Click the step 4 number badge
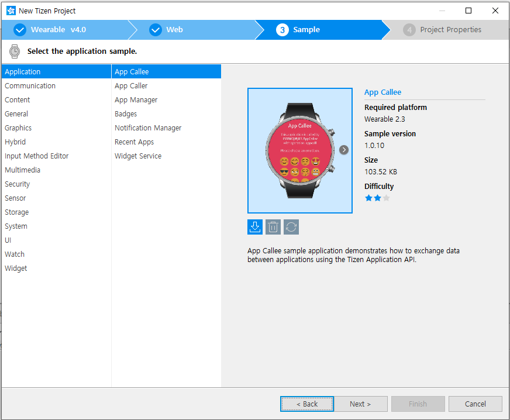The width and height of the screenshot is (510, 420). pos(409,30)
